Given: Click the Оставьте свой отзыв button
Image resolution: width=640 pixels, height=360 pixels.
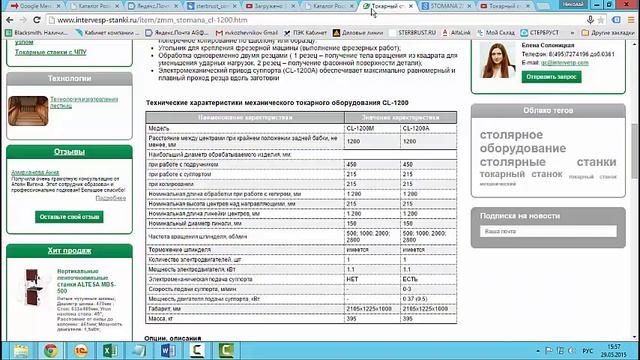Looking at the screenshot, I should click(69, 217).
